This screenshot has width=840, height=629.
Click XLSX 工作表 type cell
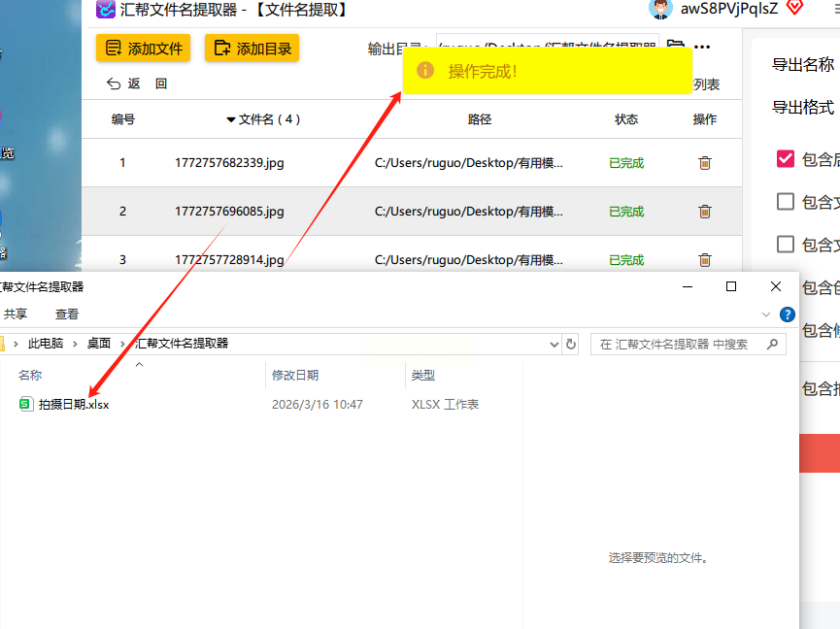click(x=445, y=404)
